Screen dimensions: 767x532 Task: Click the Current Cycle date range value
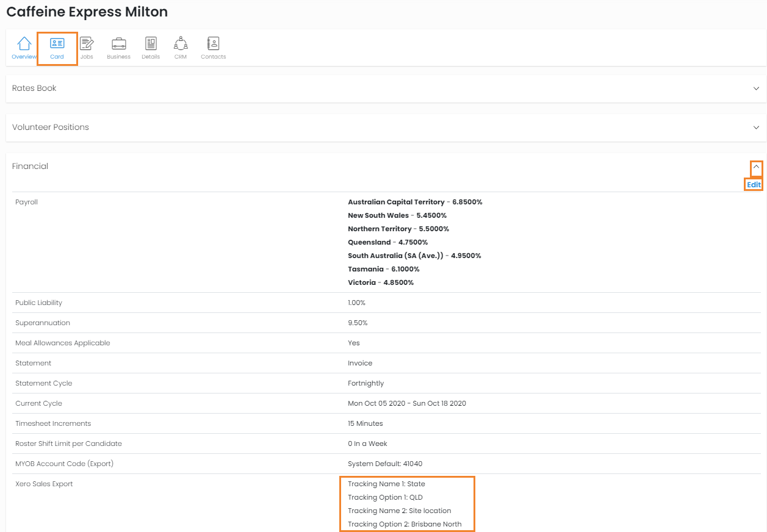406,403
